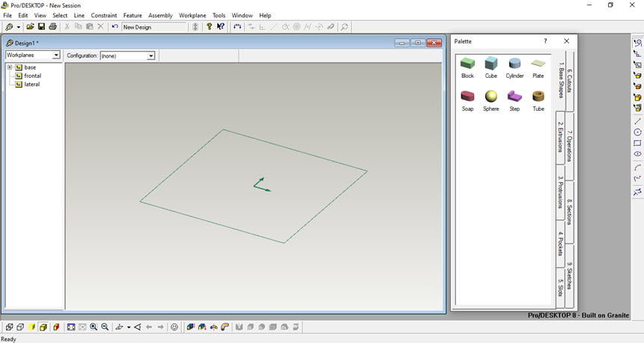Select the Rectangle drawing tool in right toolbar
The width and height of the screenshot is (644, 343).
pos(637,143)
